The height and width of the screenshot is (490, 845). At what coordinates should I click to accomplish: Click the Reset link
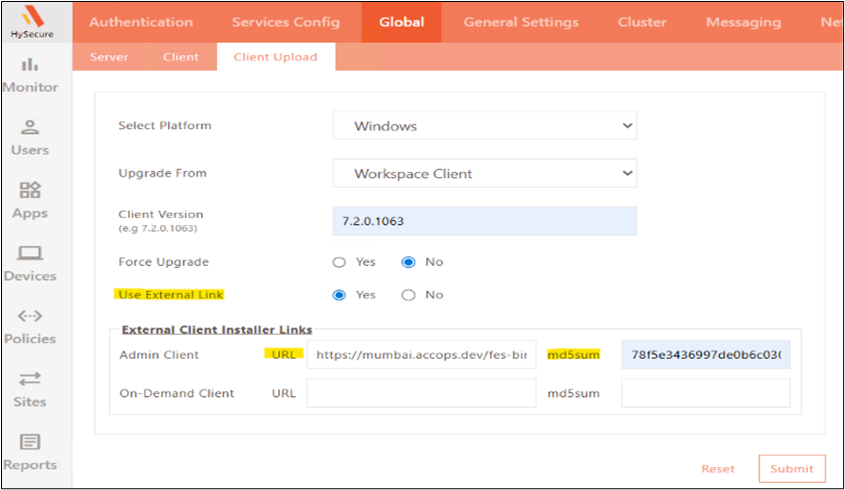(x=717, y=468)
